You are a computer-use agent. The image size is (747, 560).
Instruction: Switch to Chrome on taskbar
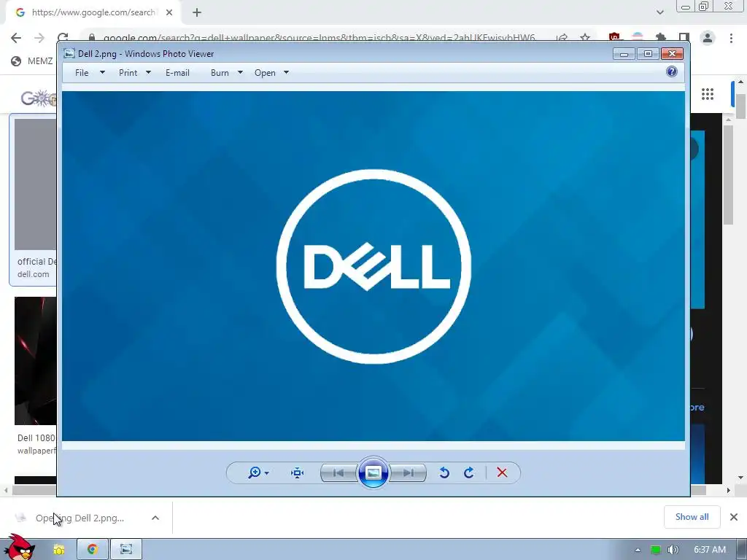tap(93, 550)
